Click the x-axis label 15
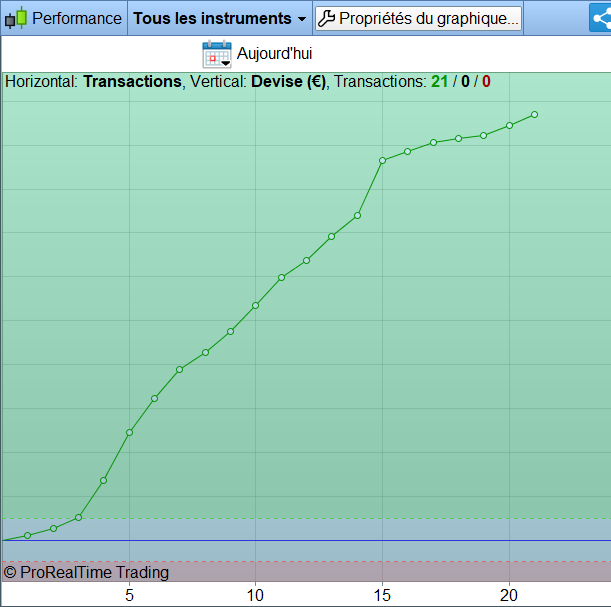The image size is (611, 607). pos(382,595)
